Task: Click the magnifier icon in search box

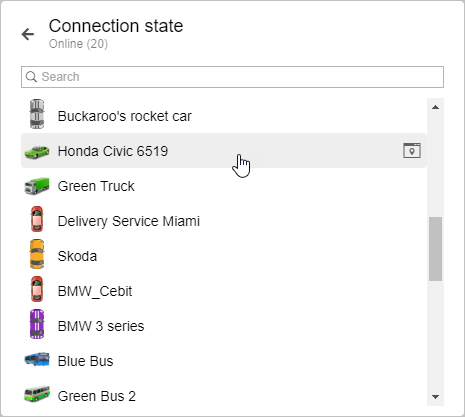Action: [x=31, y=77]
